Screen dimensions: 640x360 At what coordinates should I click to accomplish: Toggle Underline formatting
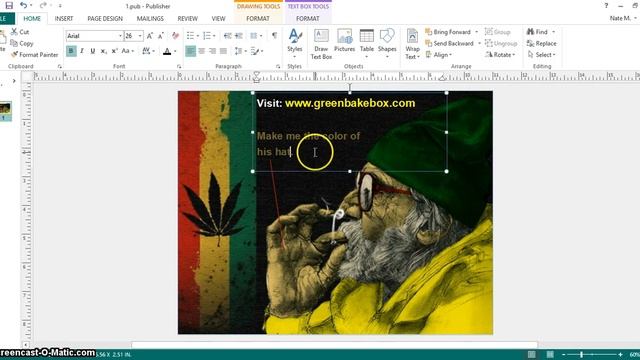click(93, 51)
